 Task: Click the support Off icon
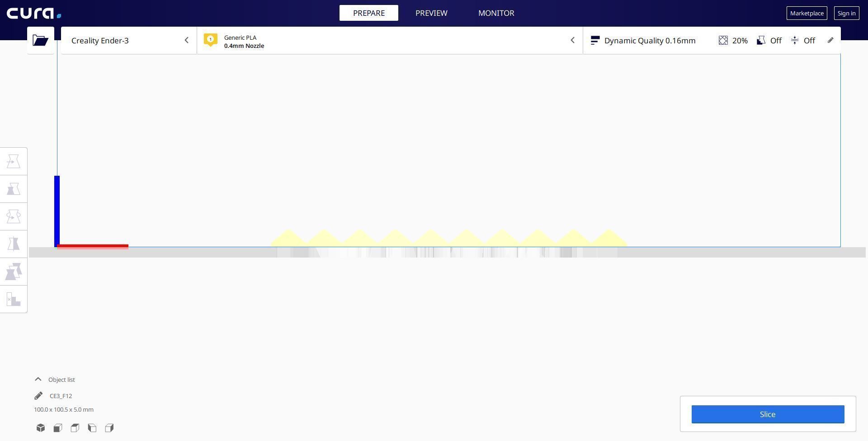pyautogui.click(x=761, y=40)
